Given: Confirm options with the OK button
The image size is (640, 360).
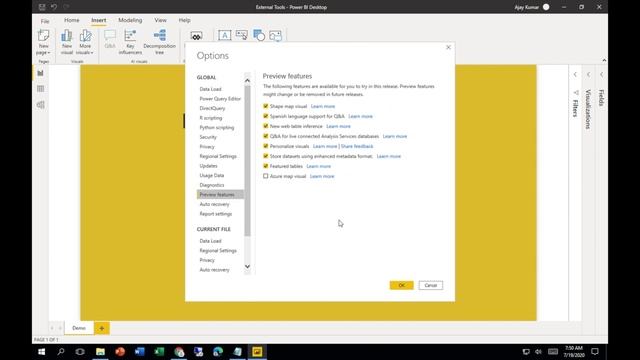Looking at the screenshot, I should [x=402, y=285].
